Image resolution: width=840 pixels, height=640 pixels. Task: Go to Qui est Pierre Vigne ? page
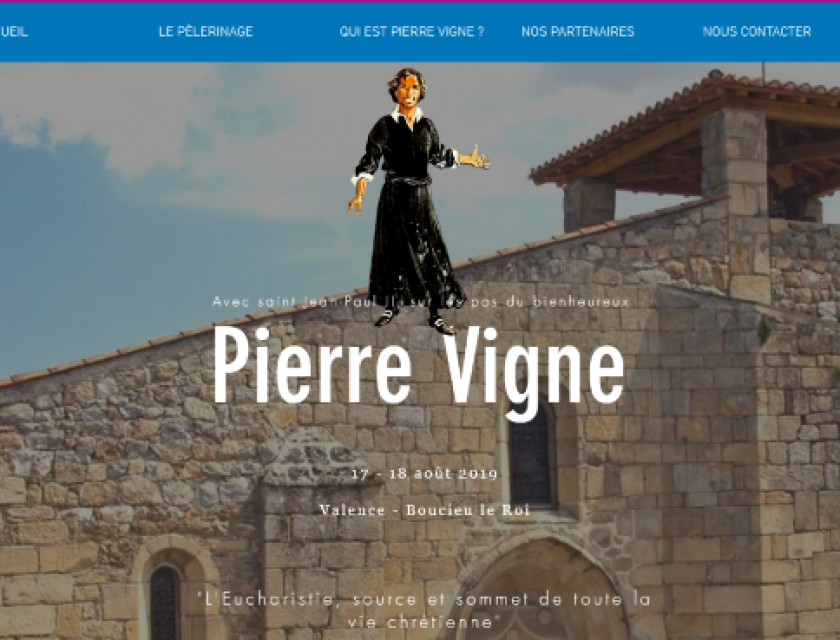pos(411,32)
